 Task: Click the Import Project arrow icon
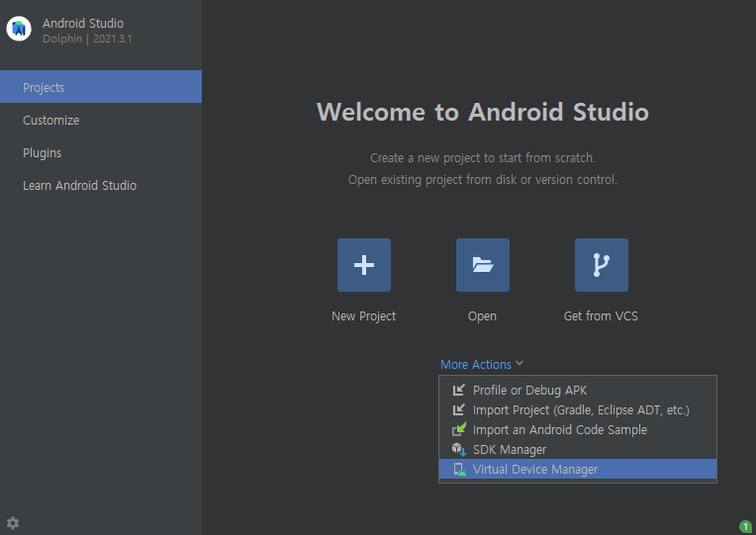[x=458, y=409]
